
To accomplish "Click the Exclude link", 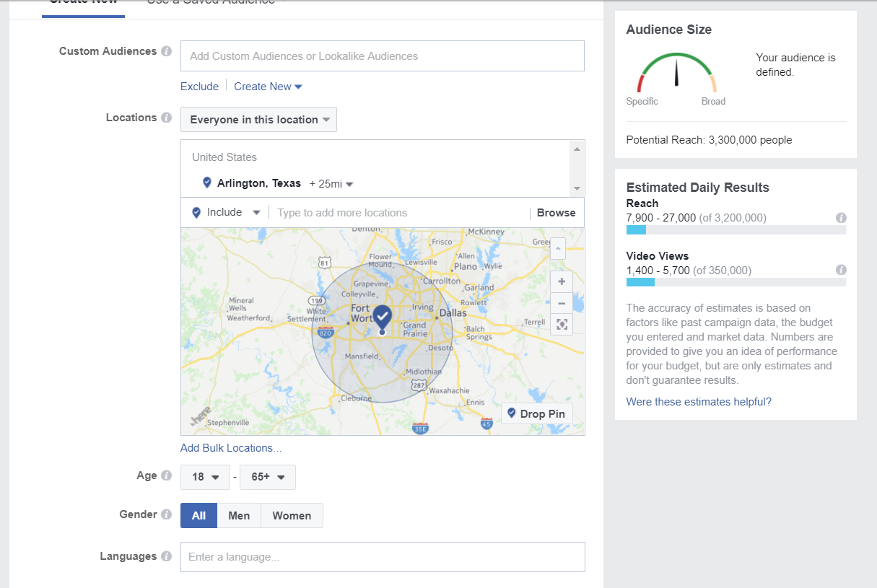I will [x=199, y=87].
